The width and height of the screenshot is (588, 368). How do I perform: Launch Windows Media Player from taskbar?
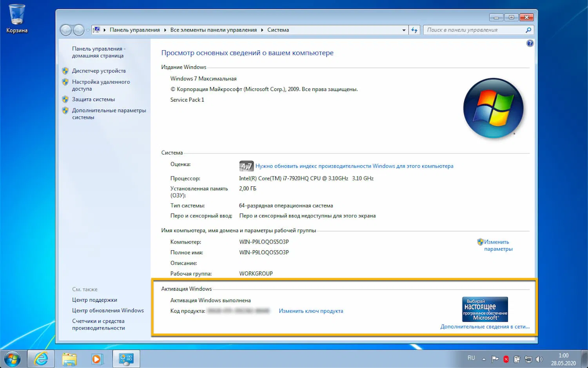[97, 359]
